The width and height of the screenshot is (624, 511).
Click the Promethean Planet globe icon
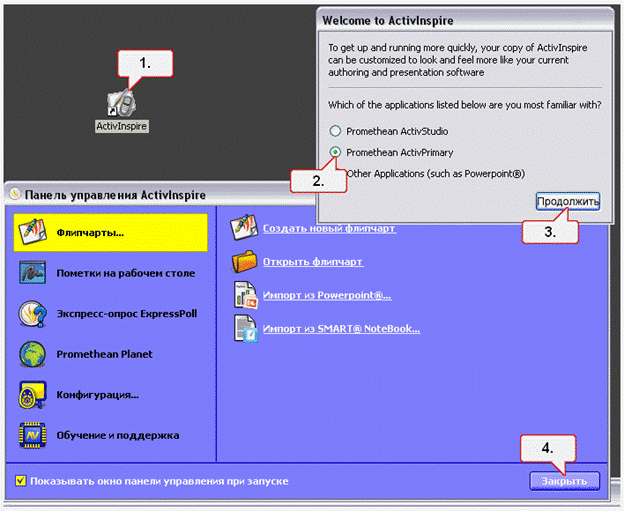point(32,354)
